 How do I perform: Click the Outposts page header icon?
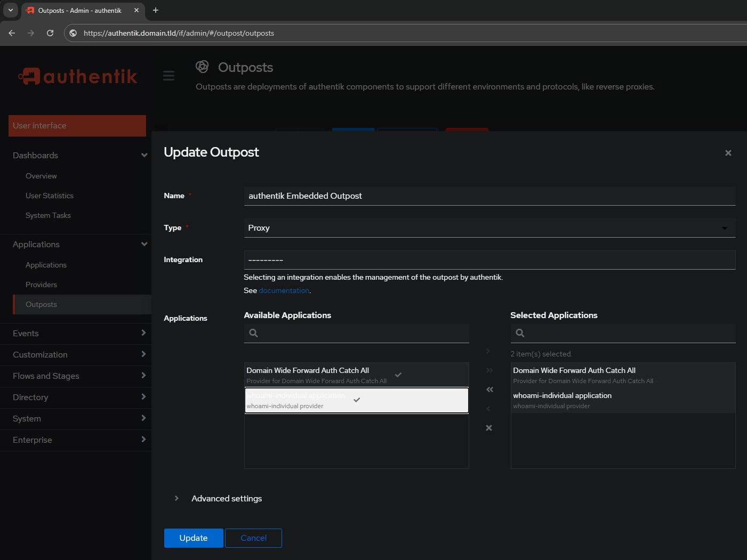[x=202, y=67]
